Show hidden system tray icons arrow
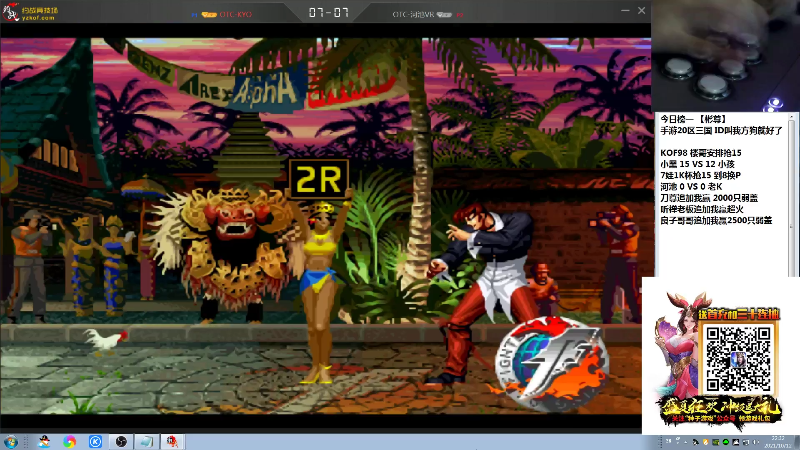 point(686,442)
